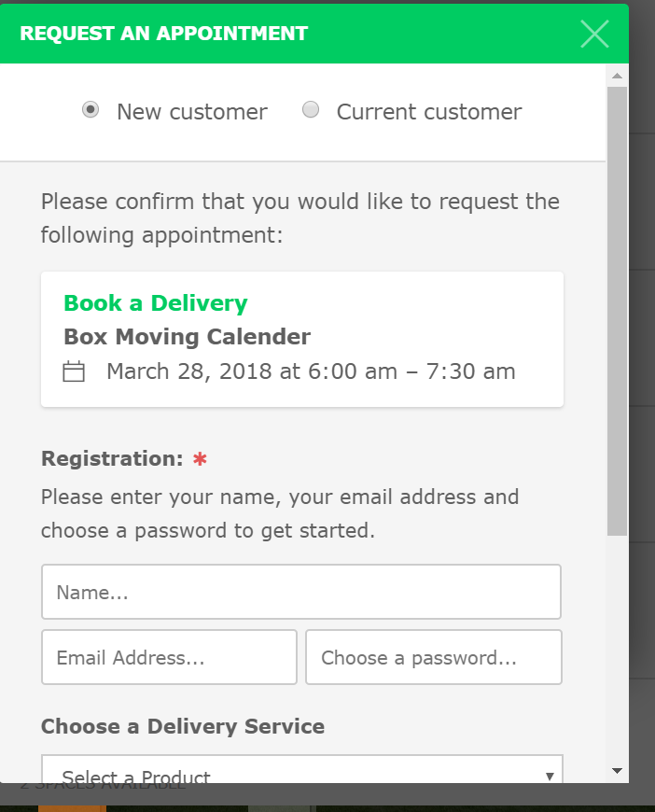Click the New customer label
The image size is (655, 812).
(x=192, y=112)
